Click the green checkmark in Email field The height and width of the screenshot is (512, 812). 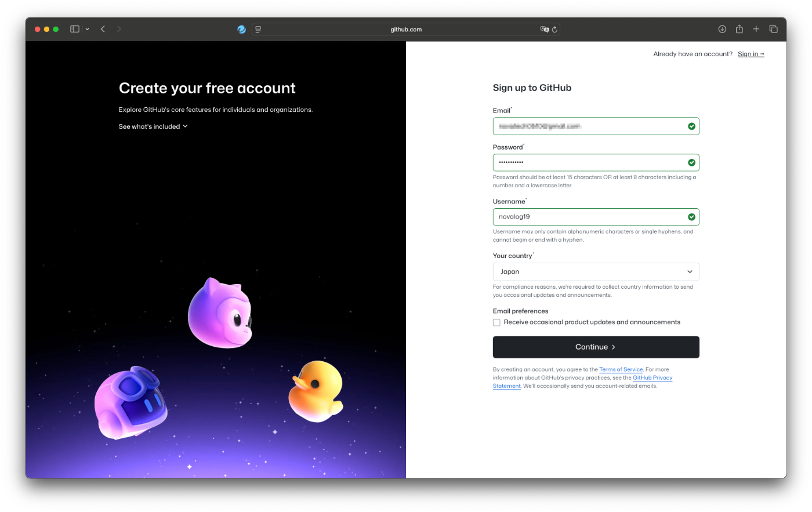coord(691,126)
